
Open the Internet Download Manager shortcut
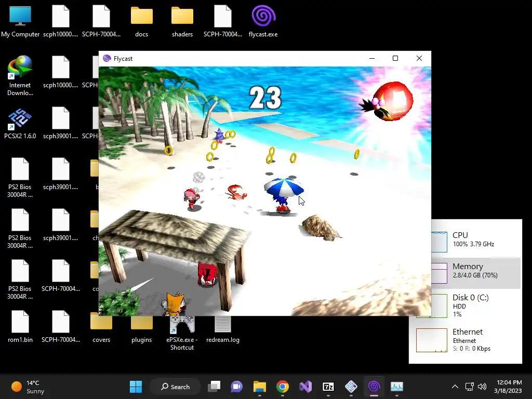20,76
